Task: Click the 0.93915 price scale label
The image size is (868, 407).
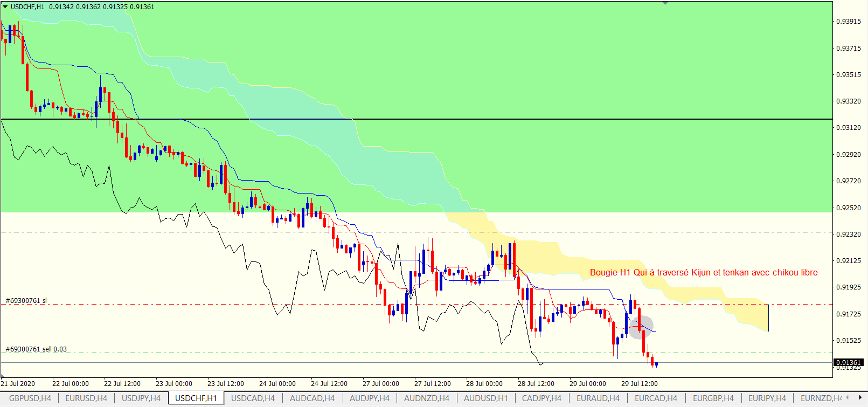Action: 848,22
